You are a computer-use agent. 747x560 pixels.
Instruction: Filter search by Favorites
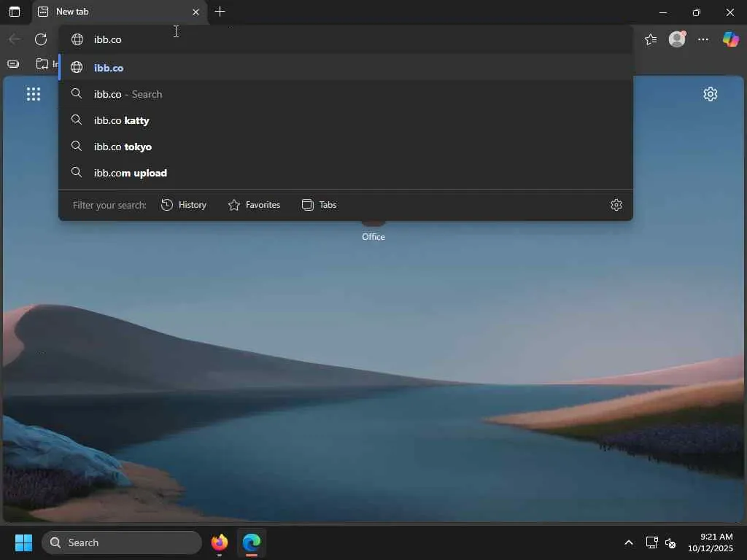(x=255, y=205)
